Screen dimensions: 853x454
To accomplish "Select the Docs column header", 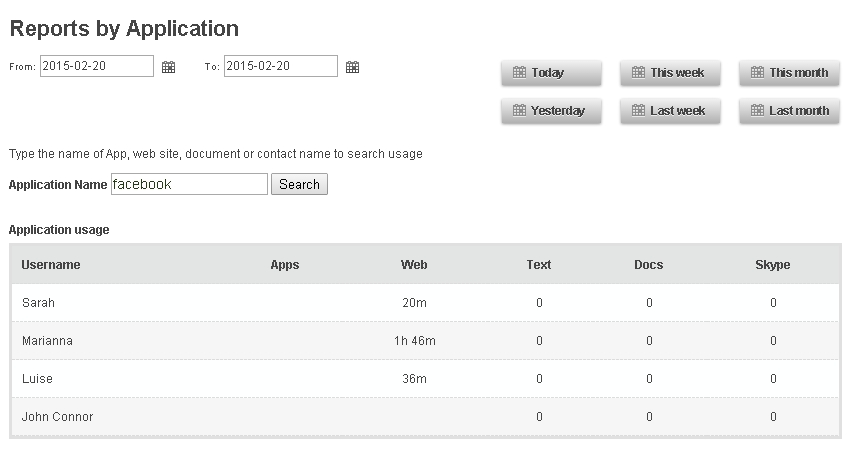I will (648, 265).
